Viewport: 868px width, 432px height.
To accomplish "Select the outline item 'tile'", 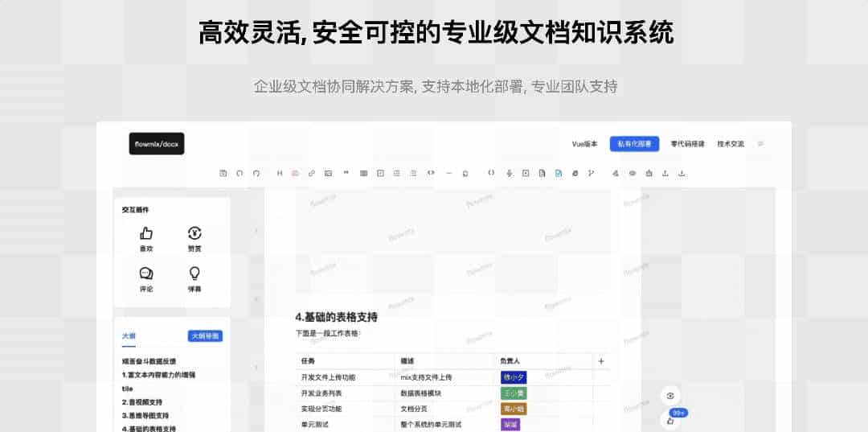I will pyautogui.click(x=127, y=389).
